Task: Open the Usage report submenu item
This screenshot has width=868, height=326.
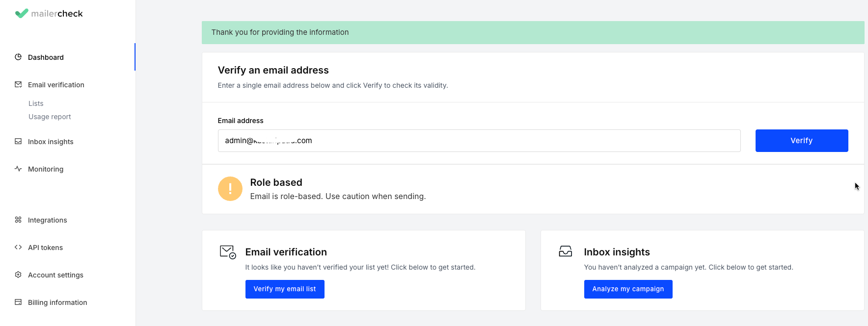Action: 50,117
